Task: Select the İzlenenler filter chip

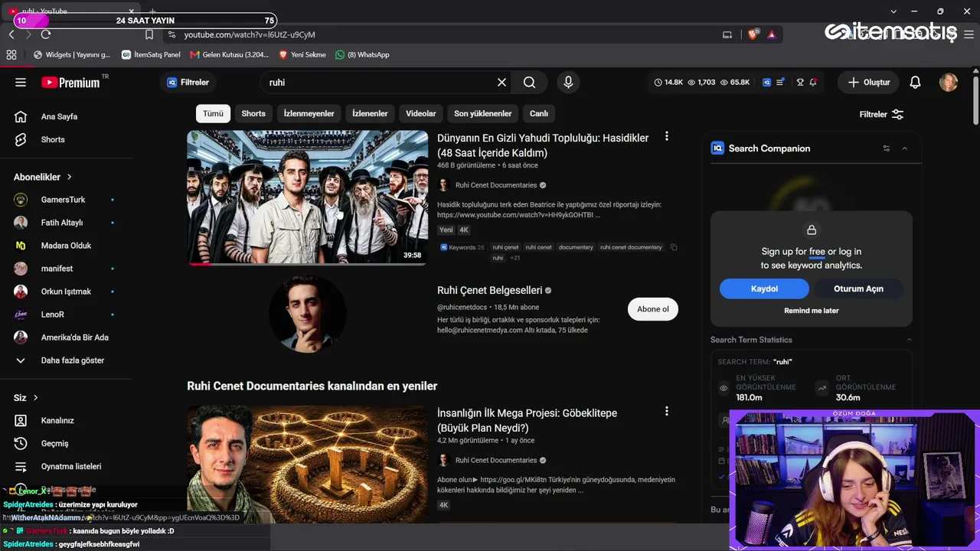Action: point(370,113)
